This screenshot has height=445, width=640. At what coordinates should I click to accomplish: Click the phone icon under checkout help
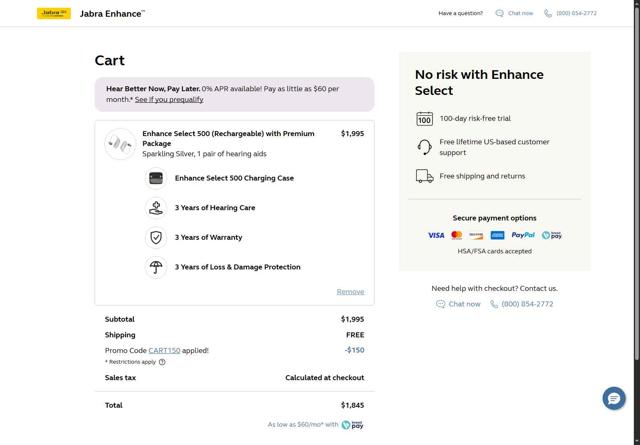tap(494, 304)
